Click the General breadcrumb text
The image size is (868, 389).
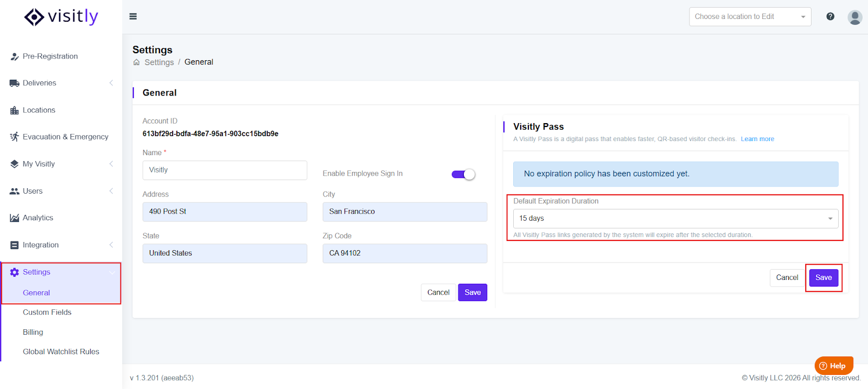coord(199,62)
